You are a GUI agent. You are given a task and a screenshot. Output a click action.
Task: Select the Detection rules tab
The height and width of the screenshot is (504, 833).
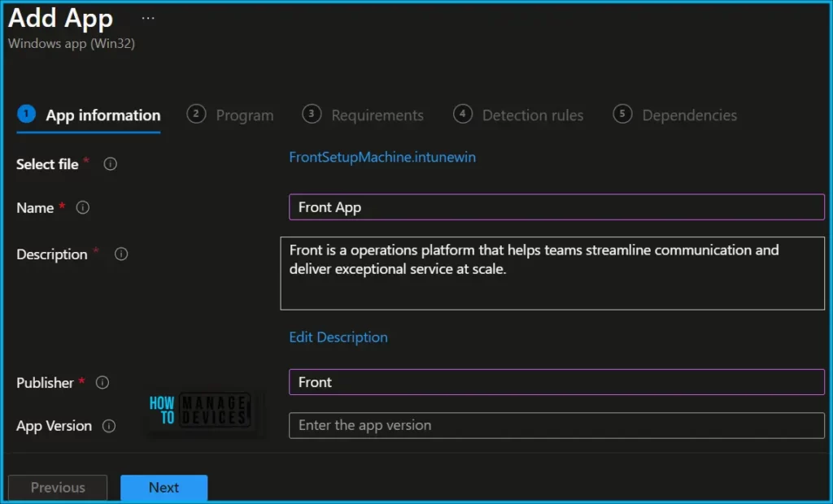pos(518,115)
